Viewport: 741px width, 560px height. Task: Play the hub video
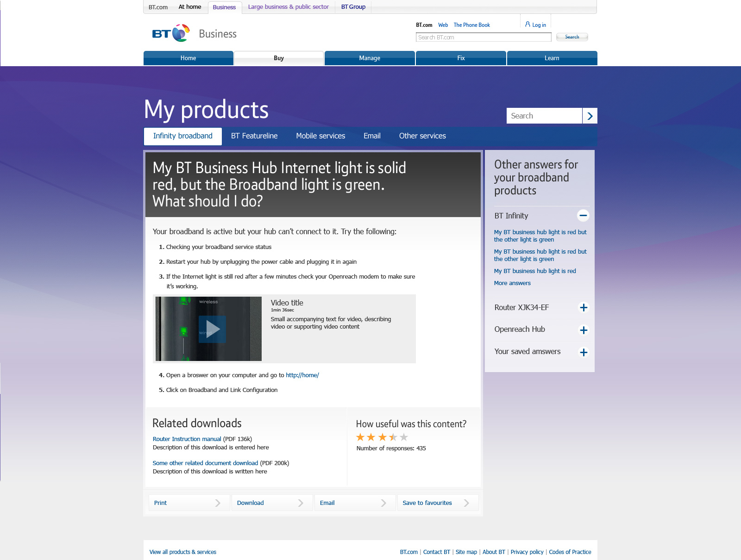(x=212, y=329)
